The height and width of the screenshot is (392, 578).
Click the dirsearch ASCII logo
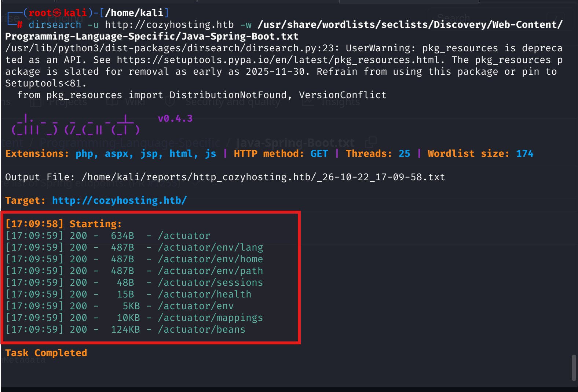point(76,125)
